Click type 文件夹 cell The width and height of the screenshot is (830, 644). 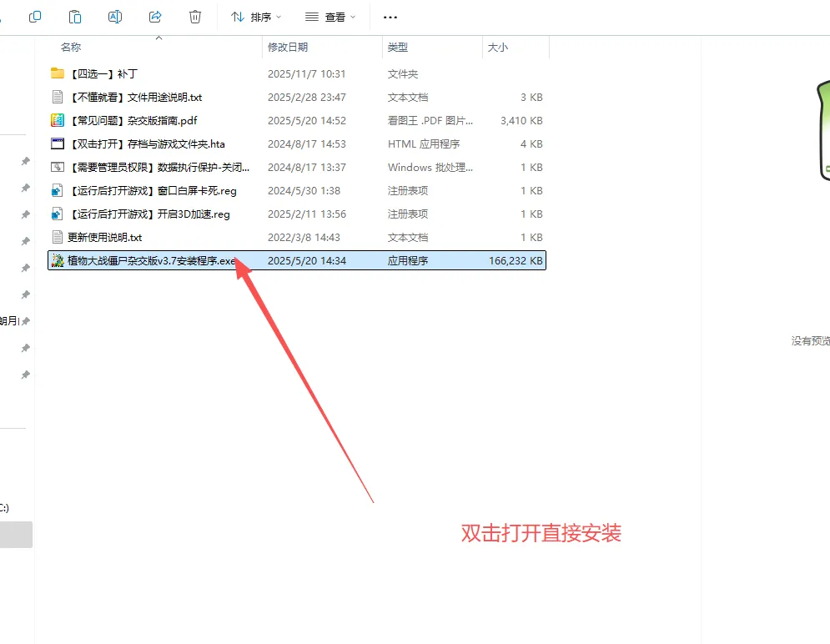403,74
